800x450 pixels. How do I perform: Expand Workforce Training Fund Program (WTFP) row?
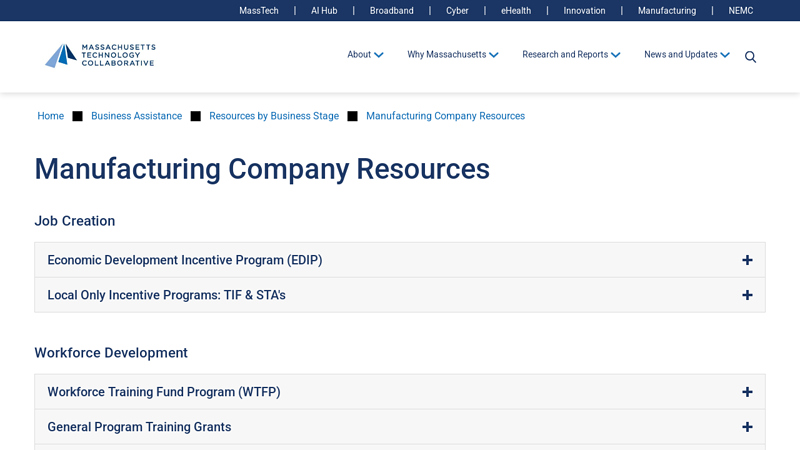pos(400,392)
